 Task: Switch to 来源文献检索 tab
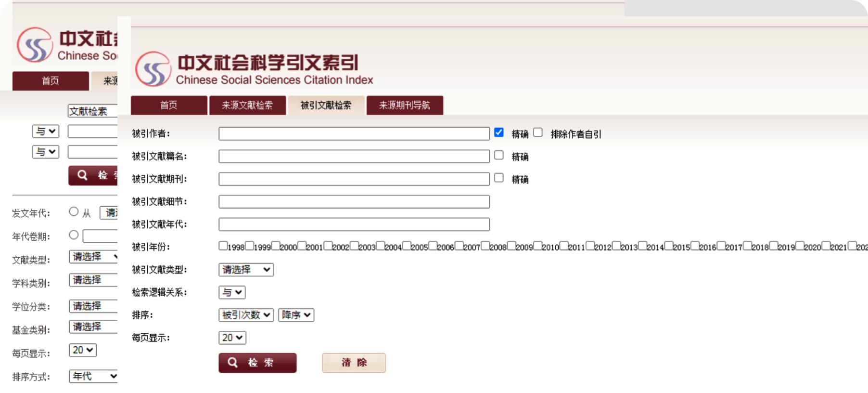pyautogui.click(x=247, y=105)
